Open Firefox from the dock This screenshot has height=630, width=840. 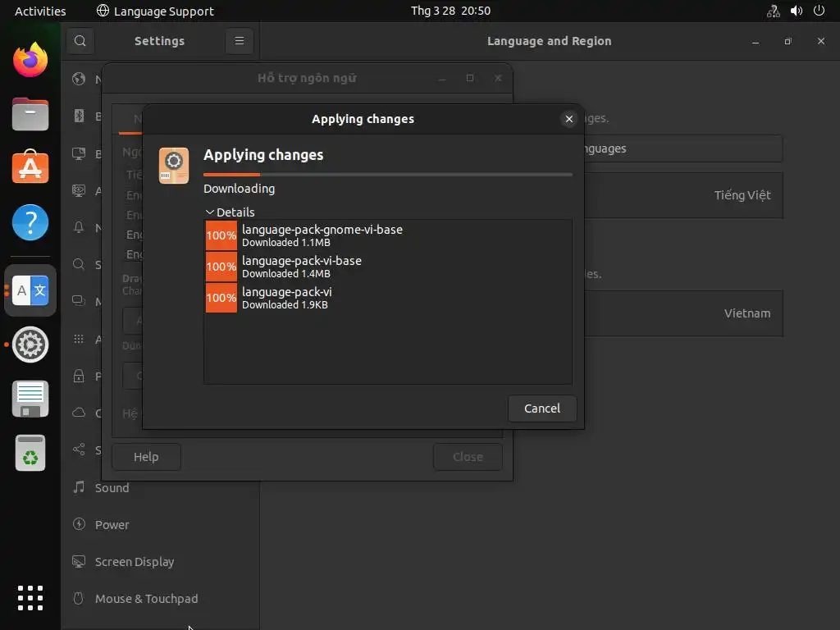tap(30, 60)
